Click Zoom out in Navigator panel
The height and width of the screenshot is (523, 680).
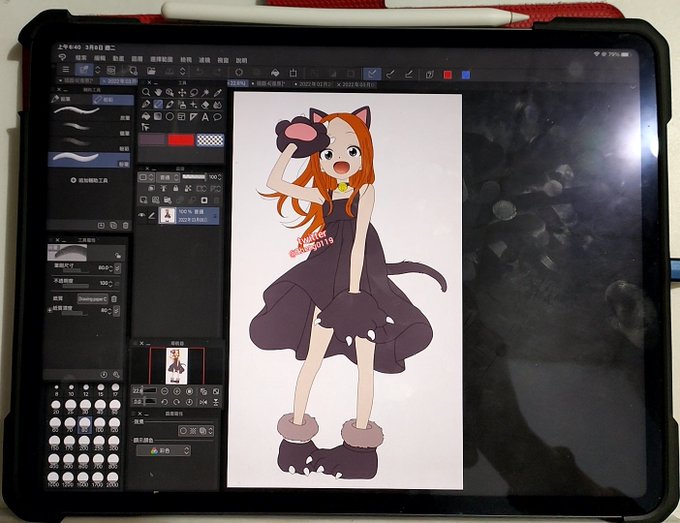165,391
